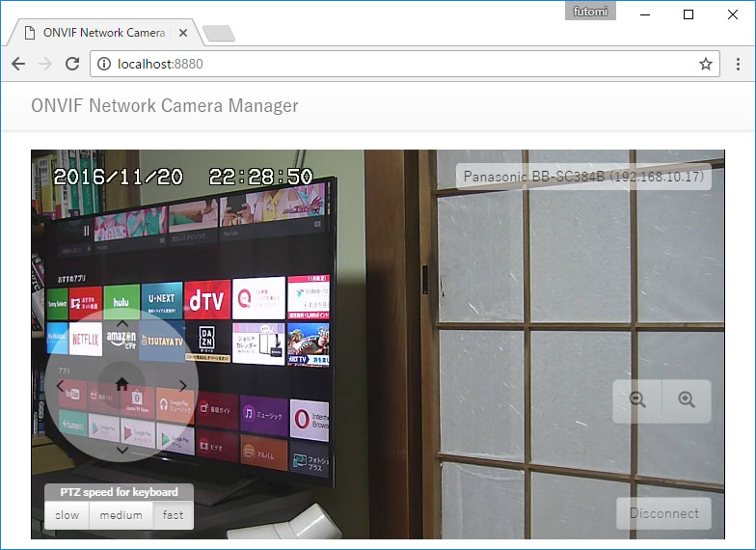
Task: Click the PTZ speed for keyboard label
Action: point(120,492)
